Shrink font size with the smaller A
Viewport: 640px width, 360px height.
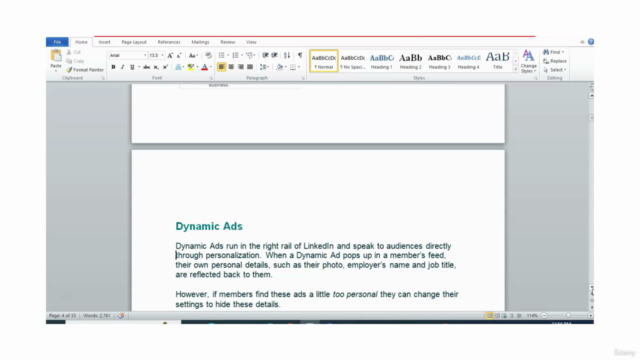click(179, 56)
